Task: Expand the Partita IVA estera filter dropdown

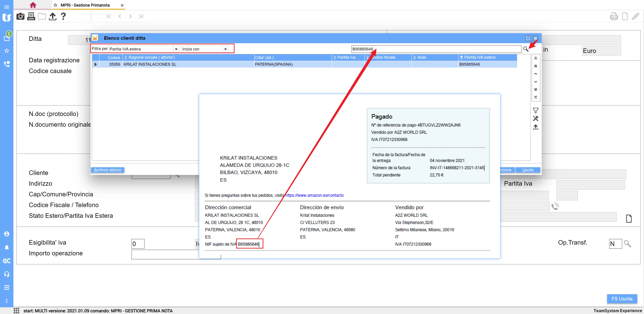Action: [176, 49]
